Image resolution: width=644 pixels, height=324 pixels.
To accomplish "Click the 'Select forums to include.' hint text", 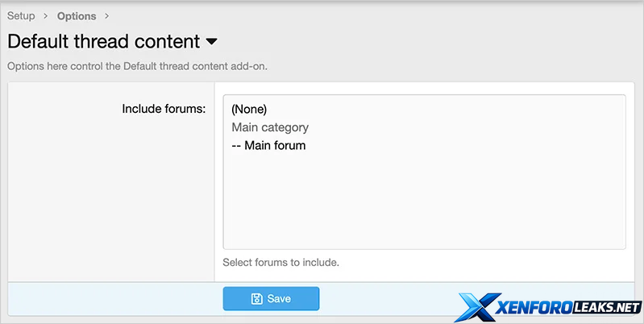I will coord(281,262).
